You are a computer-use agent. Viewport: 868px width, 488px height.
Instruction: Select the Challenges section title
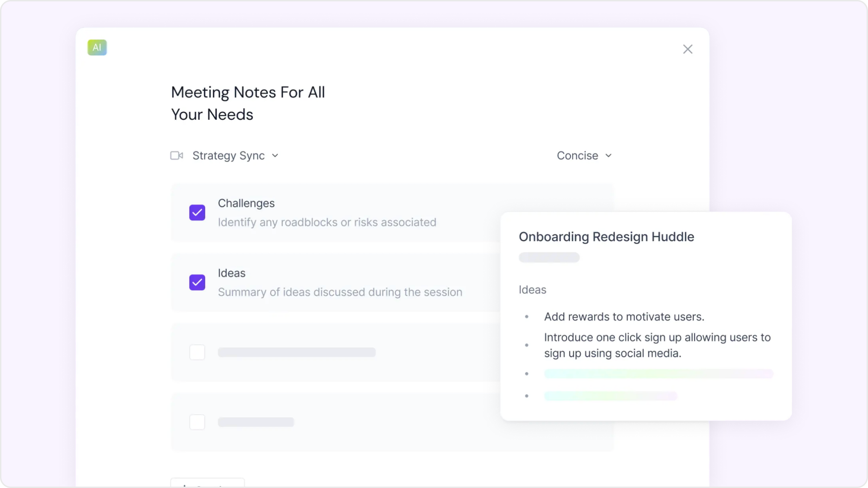246,203
